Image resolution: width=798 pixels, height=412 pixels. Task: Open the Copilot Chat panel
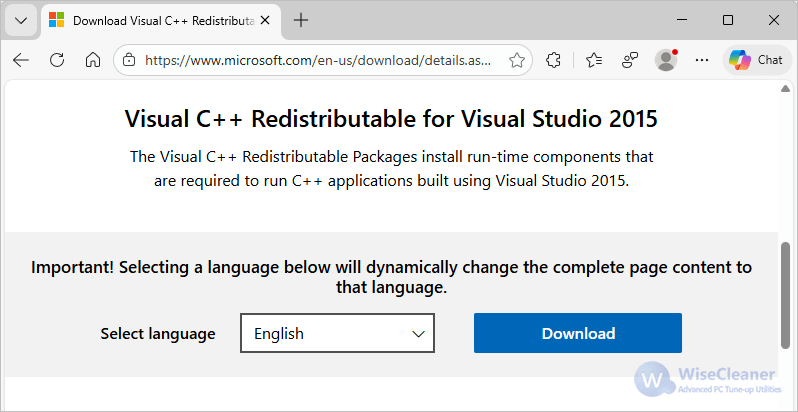[x=756, y=60]
